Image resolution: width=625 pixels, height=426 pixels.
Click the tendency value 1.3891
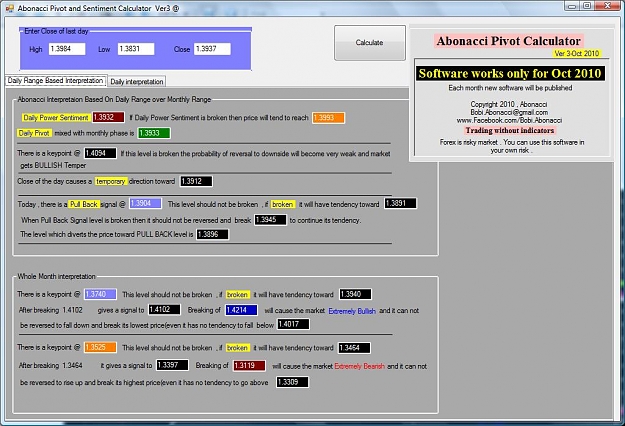click(x=401, y=203)
